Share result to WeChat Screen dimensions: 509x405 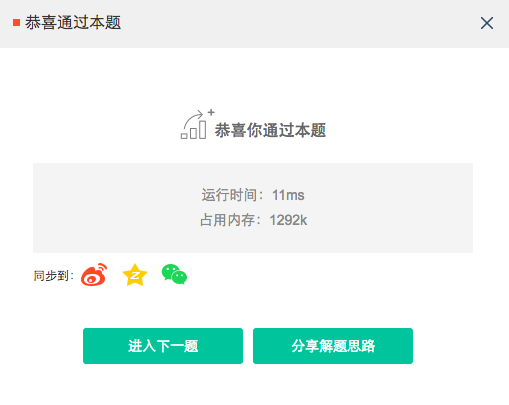point(174,274)
